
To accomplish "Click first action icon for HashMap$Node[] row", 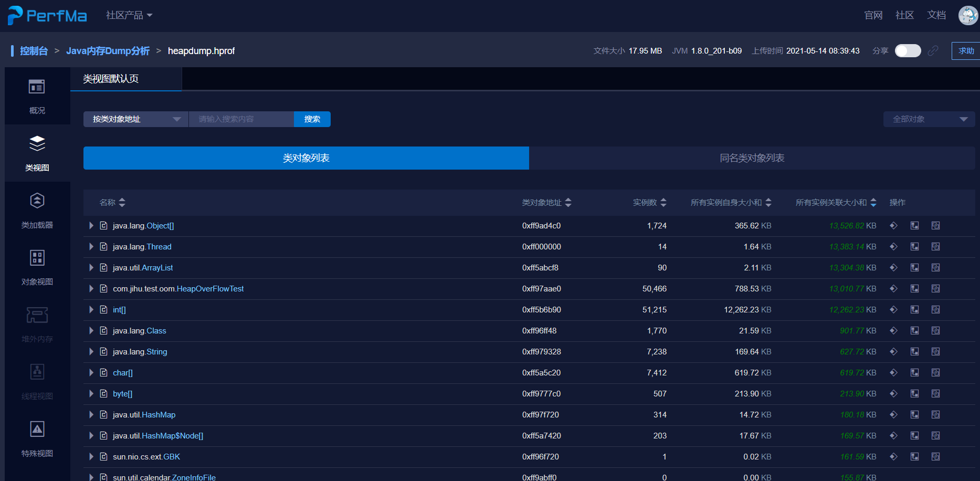I will [x=893, y=436].
